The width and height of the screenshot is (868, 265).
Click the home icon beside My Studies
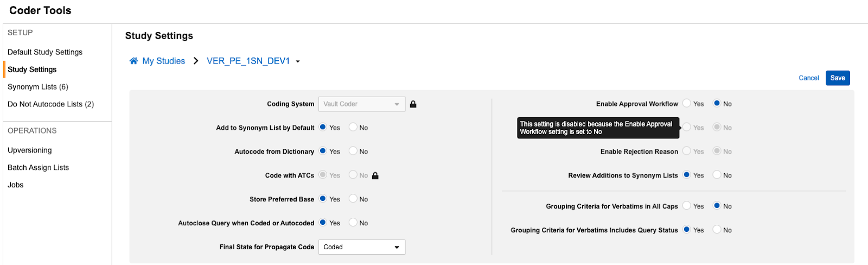[133, 61]
